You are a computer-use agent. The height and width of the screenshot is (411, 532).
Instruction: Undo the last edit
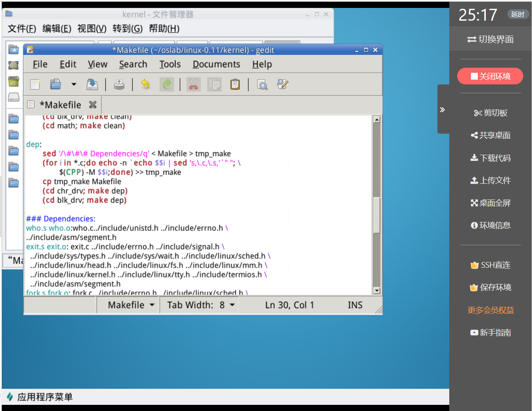pyautogui.click(x=145, y=84)
